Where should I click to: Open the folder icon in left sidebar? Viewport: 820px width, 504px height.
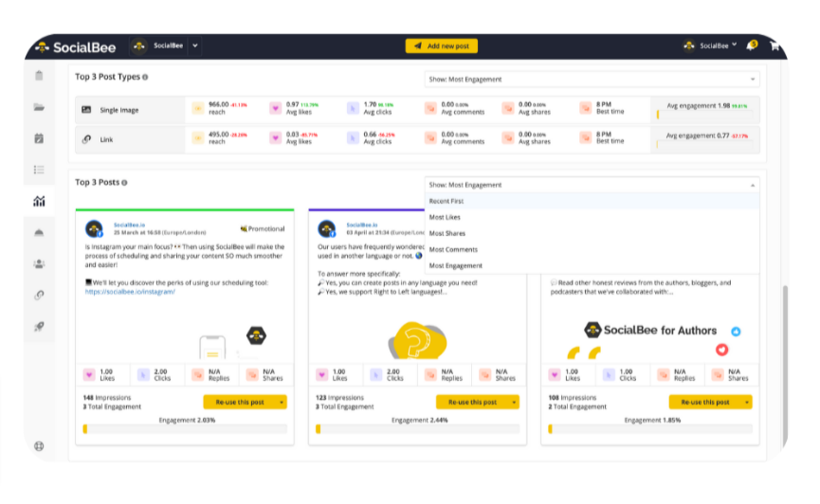point(39,107)
